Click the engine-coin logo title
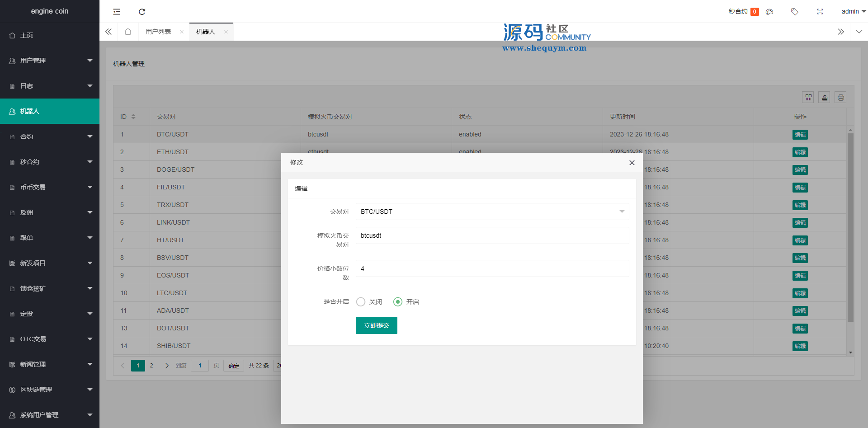 click(x=50, y=11)
